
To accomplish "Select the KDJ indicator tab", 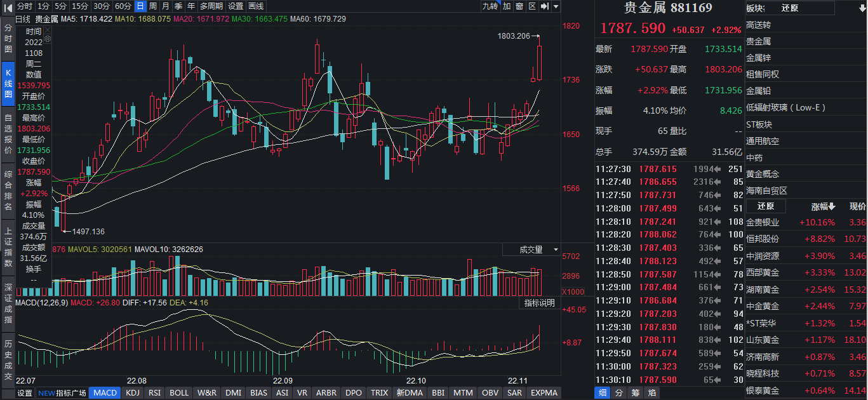I will pyautogui.click(x=133, y=393).
